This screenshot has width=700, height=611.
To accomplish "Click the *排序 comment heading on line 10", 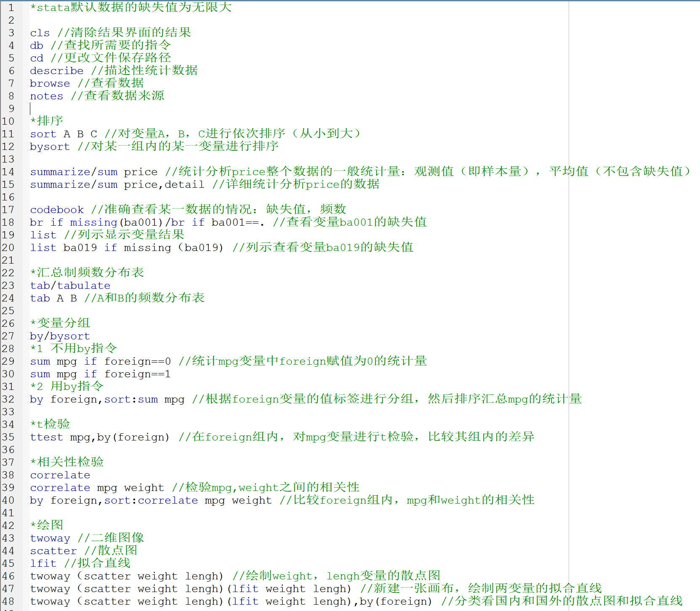I will point(46,121).
